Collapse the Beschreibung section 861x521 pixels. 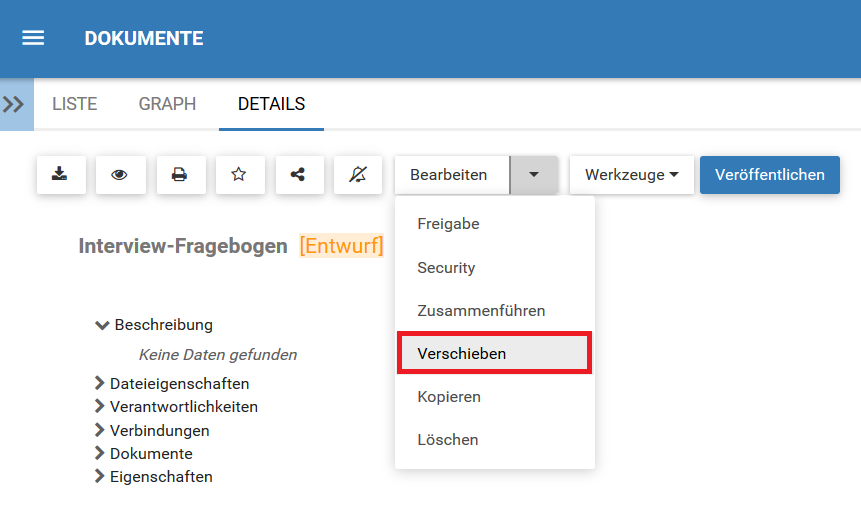[x=101, y=325]
